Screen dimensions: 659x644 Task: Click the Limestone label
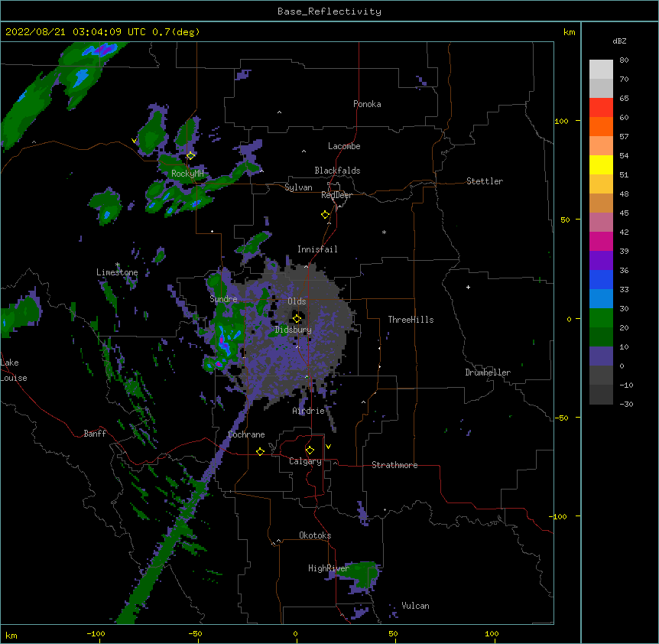pyautogui.click(x=117, y=272)
